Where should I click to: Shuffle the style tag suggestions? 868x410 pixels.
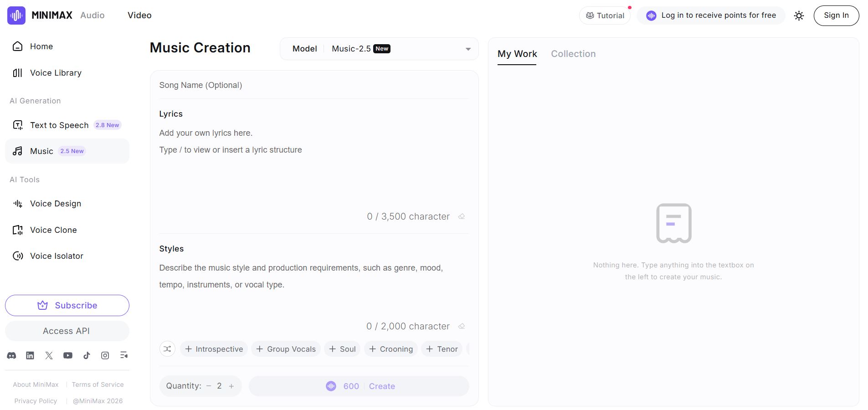(x=167, y=349)
